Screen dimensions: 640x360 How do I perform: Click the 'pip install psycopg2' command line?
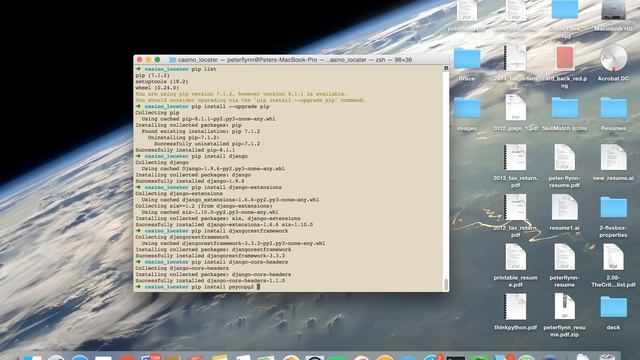tap(199, 287)
